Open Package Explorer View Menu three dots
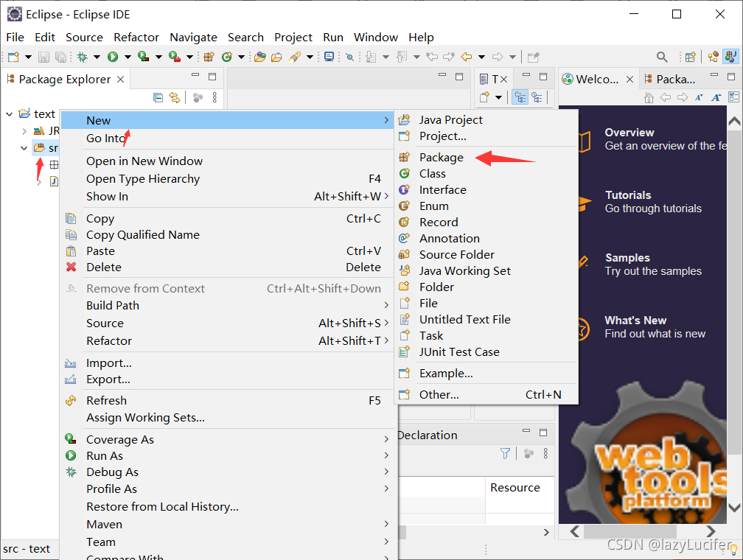743x560 pixels. coord(214,97)
